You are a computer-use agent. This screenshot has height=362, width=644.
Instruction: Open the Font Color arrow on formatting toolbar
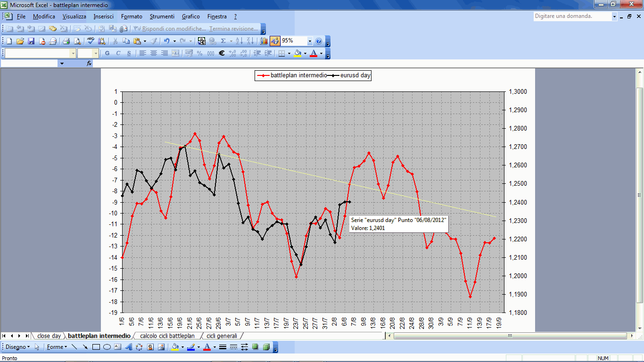coord(322,53)
